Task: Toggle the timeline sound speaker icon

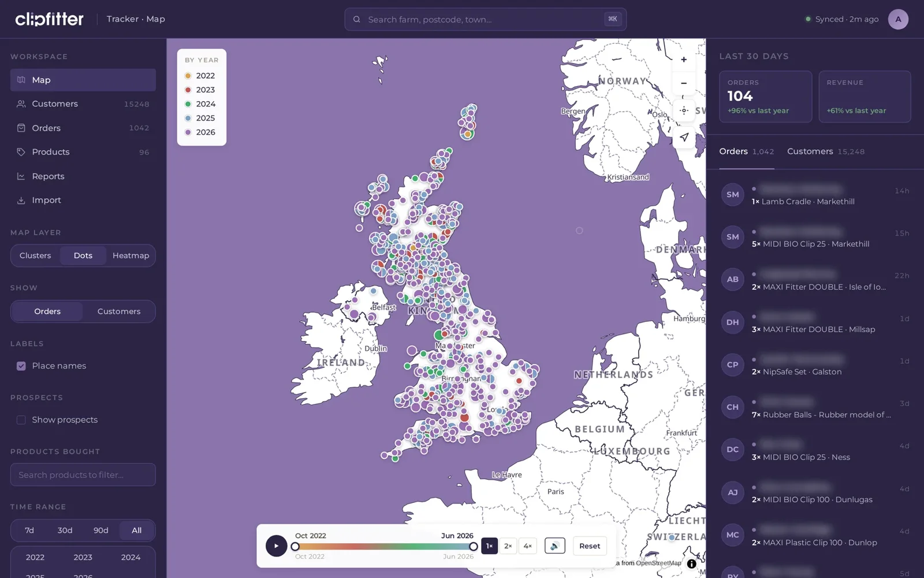Action: click(554, 546)
